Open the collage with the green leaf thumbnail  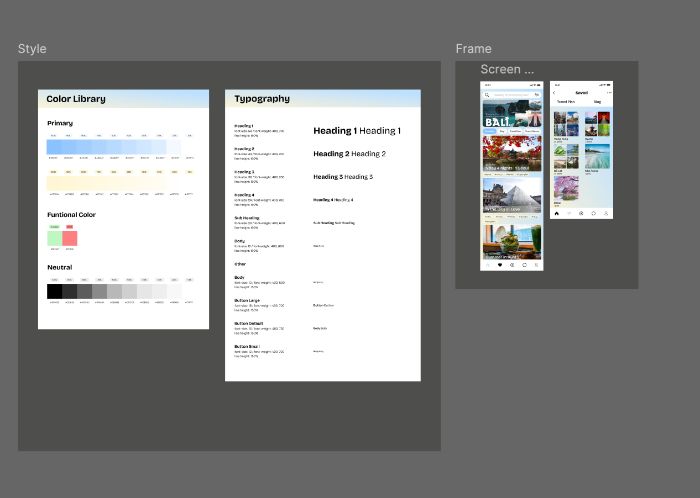[x=566, y=156]
